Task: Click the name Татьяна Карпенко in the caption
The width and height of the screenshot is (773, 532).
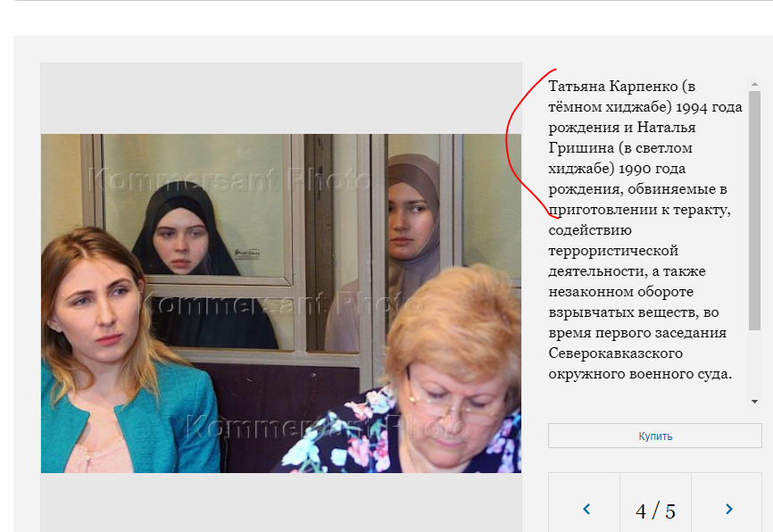Action: [x=611, y=87]
